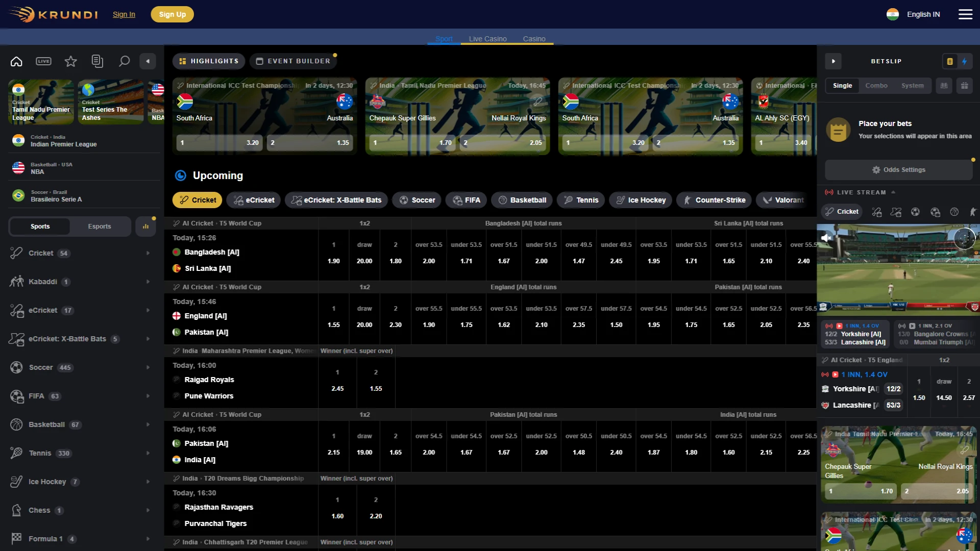Click the Sign Up button

(x=172, y=14)
